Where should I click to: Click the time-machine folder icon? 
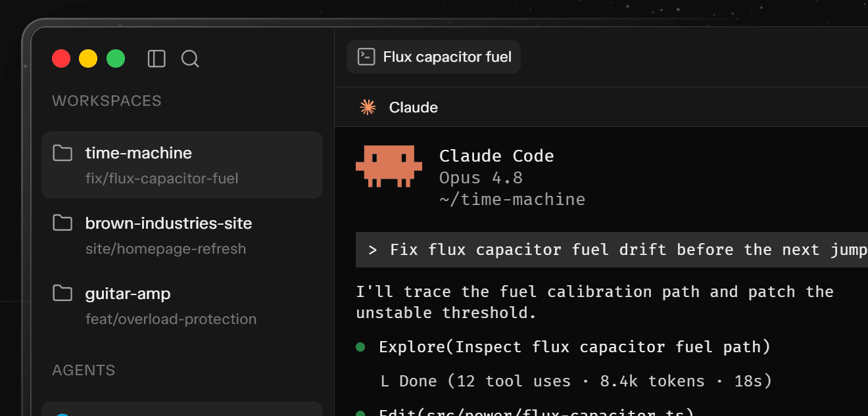click(62, 153)
